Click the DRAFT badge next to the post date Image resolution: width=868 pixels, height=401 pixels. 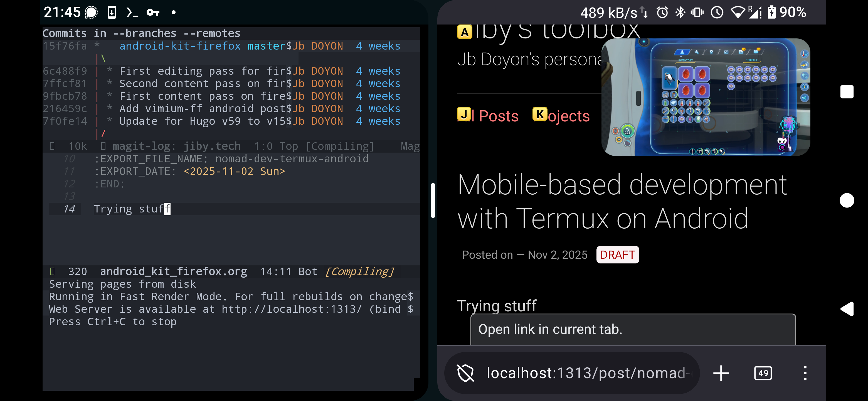click(x=618, y=255)
